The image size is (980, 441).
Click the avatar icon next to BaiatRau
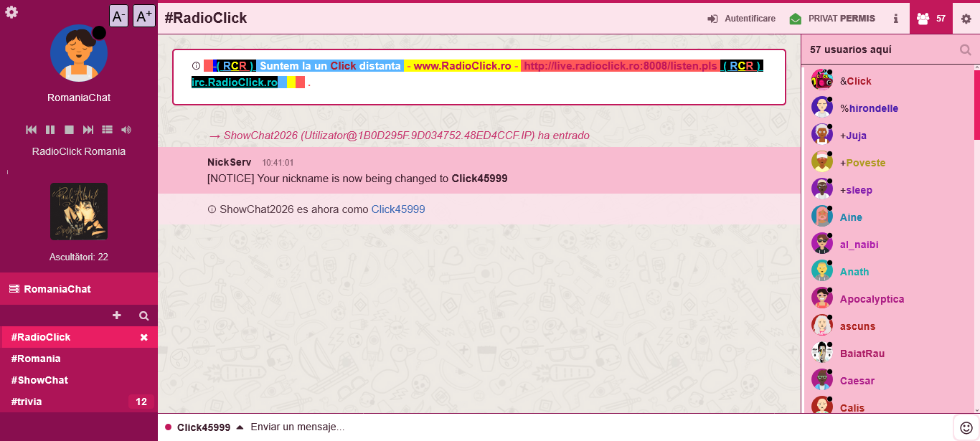point(821,352)
